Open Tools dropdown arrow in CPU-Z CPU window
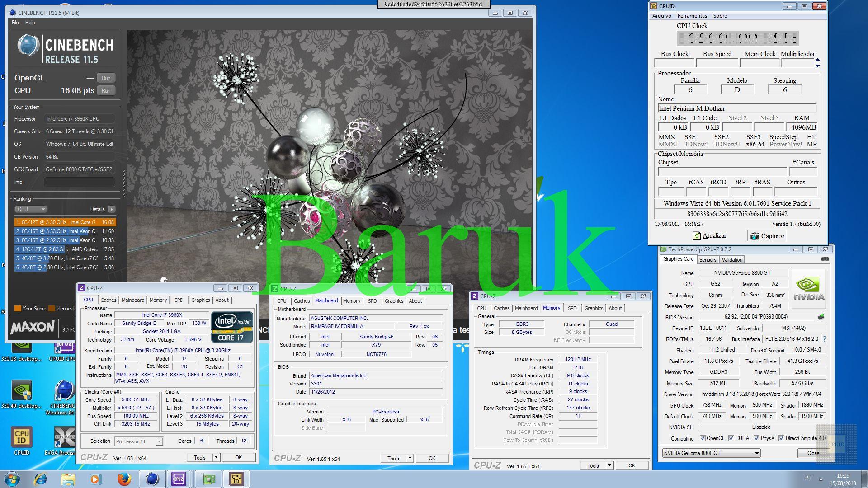Viewport: 868px width, 488px height. pos(216,457)
